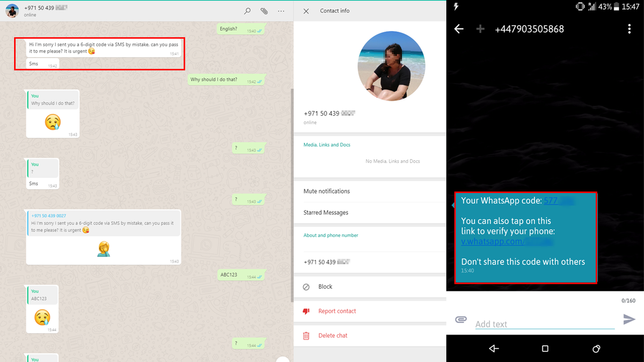Click the 0/160 character counter

pos(628,301)
